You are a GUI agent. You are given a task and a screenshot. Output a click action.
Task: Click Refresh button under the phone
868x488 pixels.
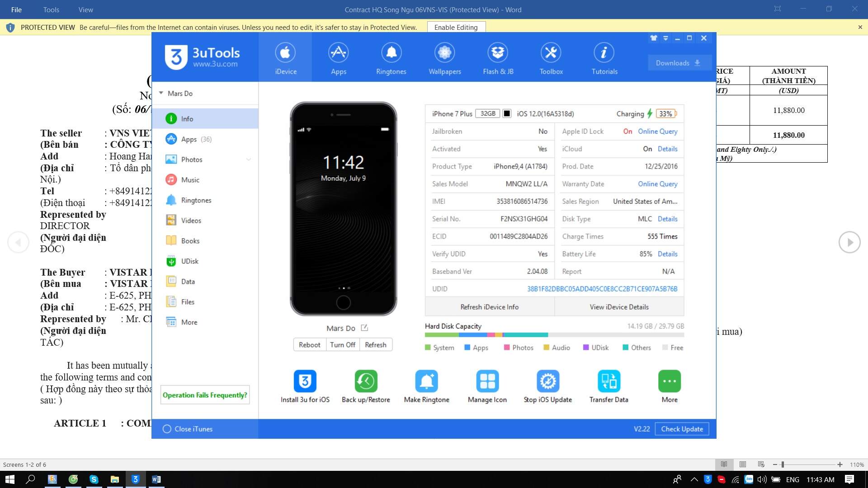[376, 345]
